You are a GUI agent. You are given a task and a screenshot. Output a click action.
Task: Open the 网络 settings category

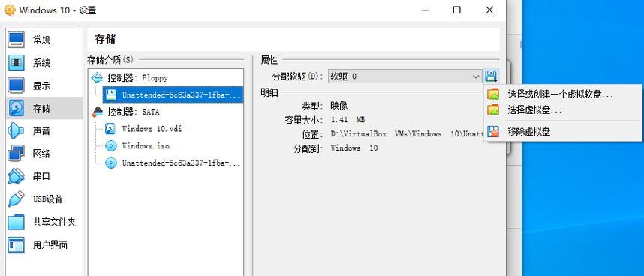click(44, 154)
